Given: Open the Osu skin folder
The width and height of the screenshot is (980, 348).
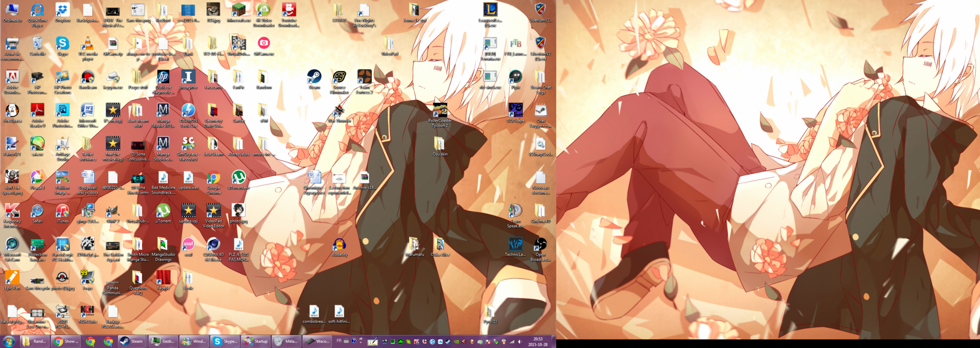Looking at the screenshot, I should (440, 145).
